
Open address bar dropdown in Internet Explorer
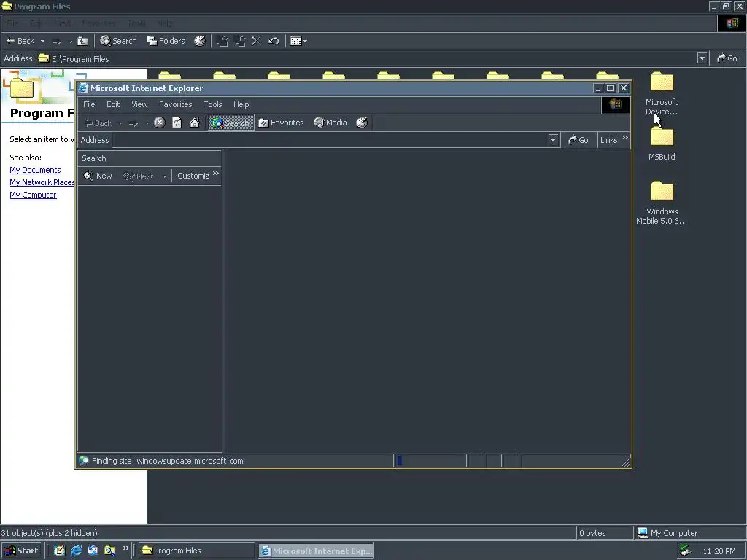coord(553,140)
